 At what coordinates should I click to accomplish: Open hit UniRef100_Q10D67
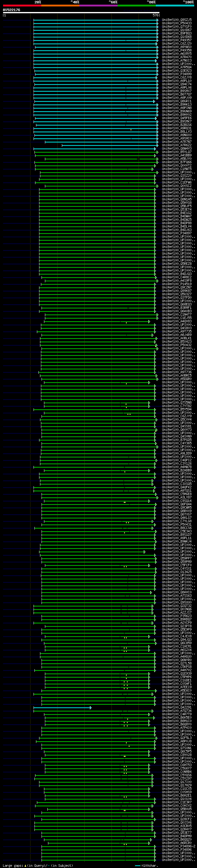[x=177, y=30]
